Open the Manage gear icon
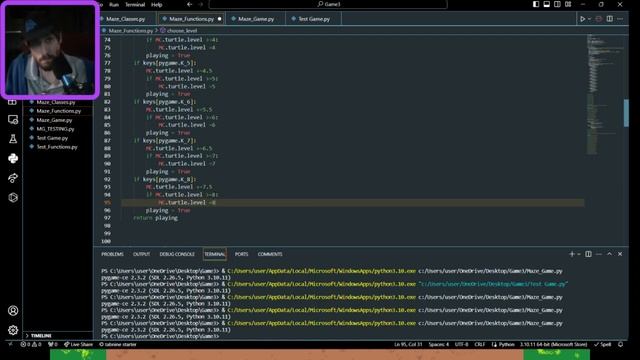Viewport: 640px width, 360px height. (x=13, y=330)
